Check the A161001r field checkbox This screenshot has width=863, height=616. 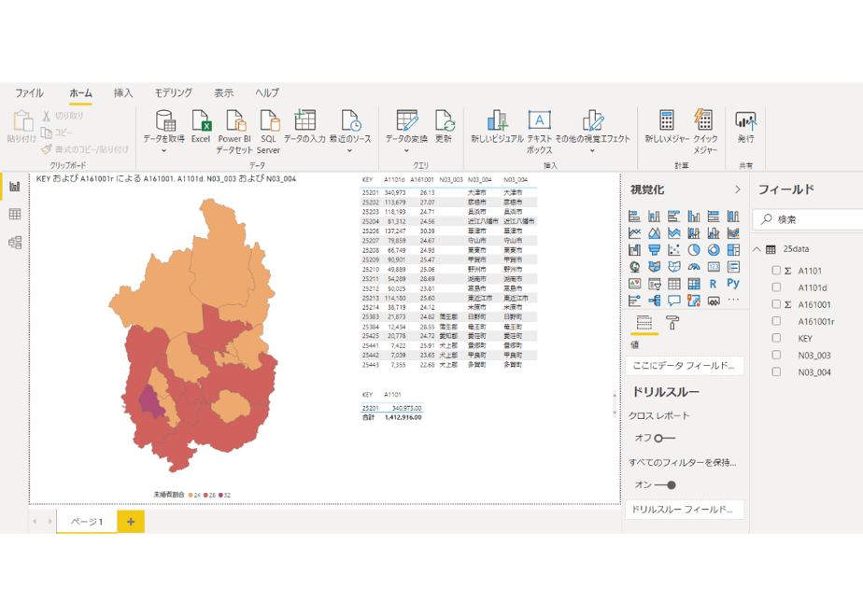click(x=776, y=321)
